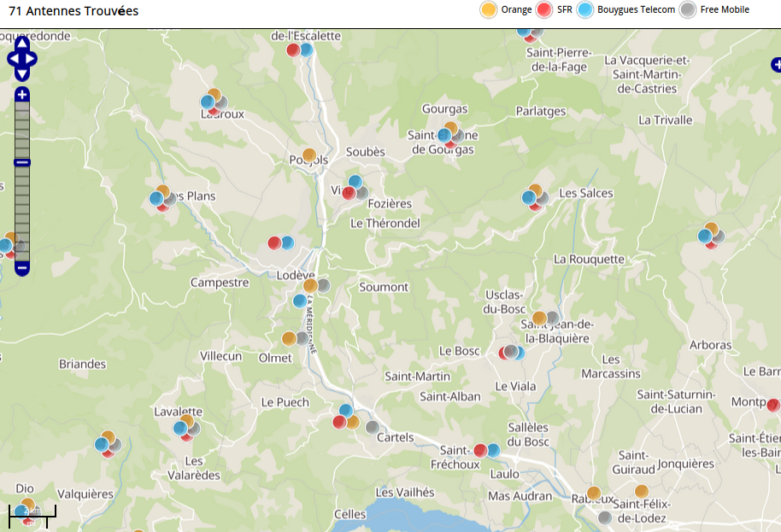
Task: Click the blue antenna marker south of Lodève
Action: click(x=300, y=301)
